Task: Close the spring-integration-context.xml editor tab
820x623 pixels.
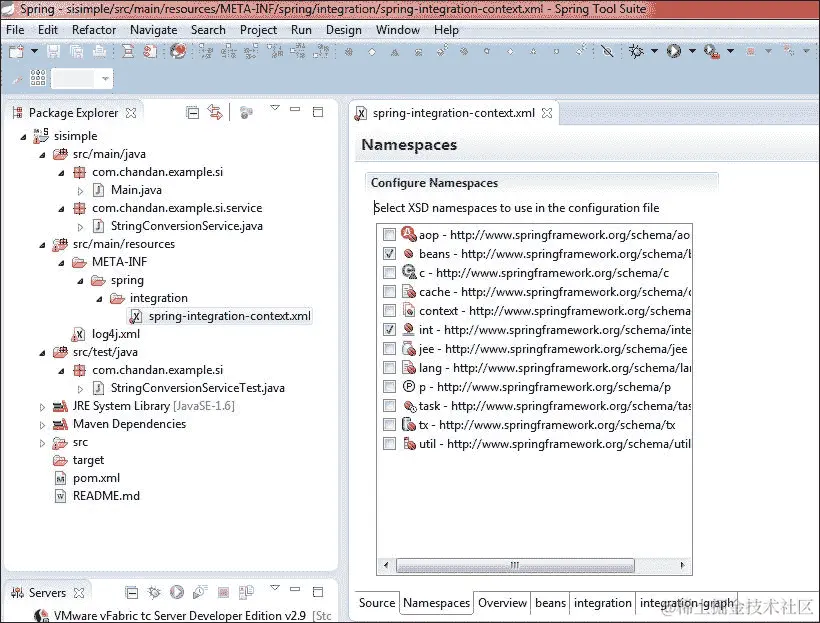Action: tap(546, 113)
